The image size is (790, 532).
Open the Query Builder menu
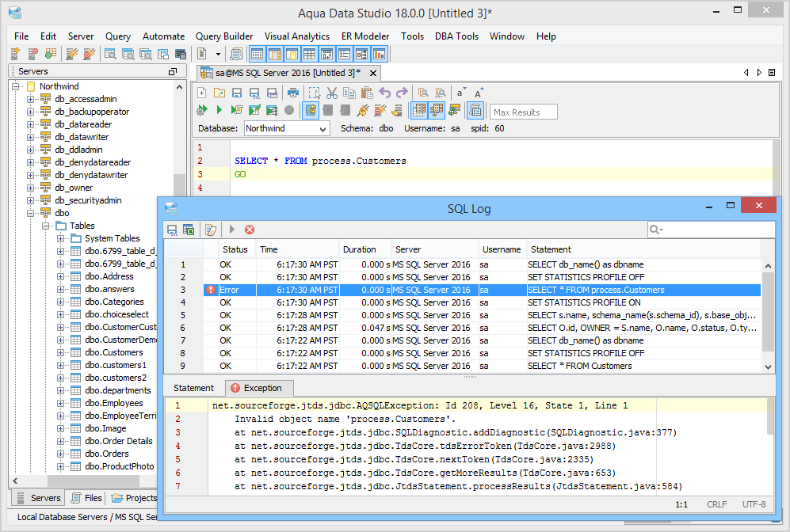pyautogui.click(x=224, y=36)
